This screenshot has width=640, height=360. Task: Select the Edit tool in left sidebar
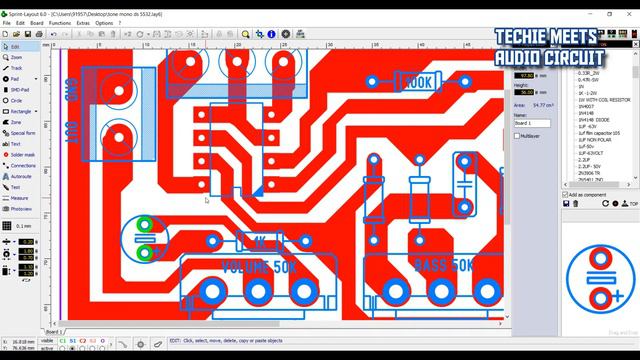(x=20, y=47)
